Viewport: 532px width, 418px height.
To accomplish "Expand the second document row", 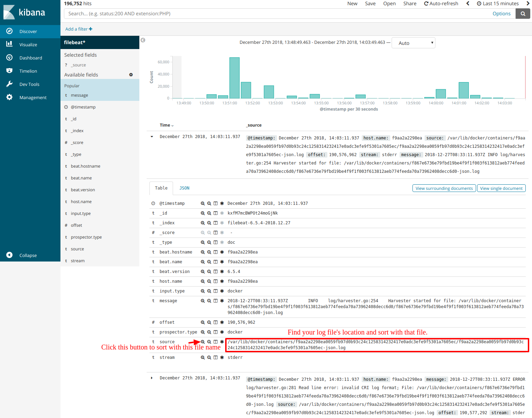I will 152,378.
